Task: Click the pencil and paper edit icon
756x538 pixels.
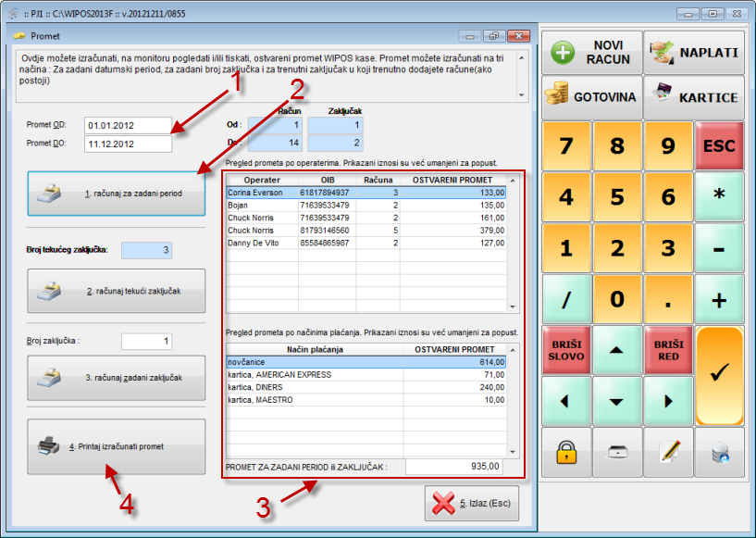Action: click(668, 453)
